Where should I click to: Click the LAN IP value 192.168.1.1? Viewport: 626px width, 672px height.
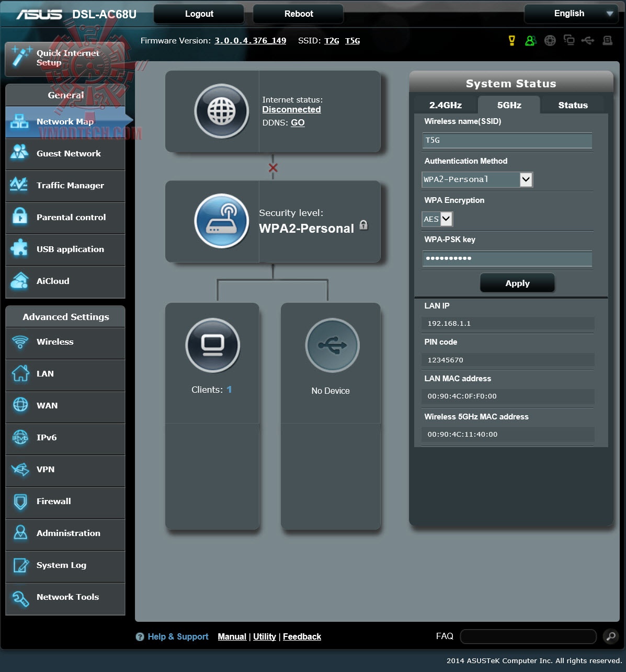449,323
